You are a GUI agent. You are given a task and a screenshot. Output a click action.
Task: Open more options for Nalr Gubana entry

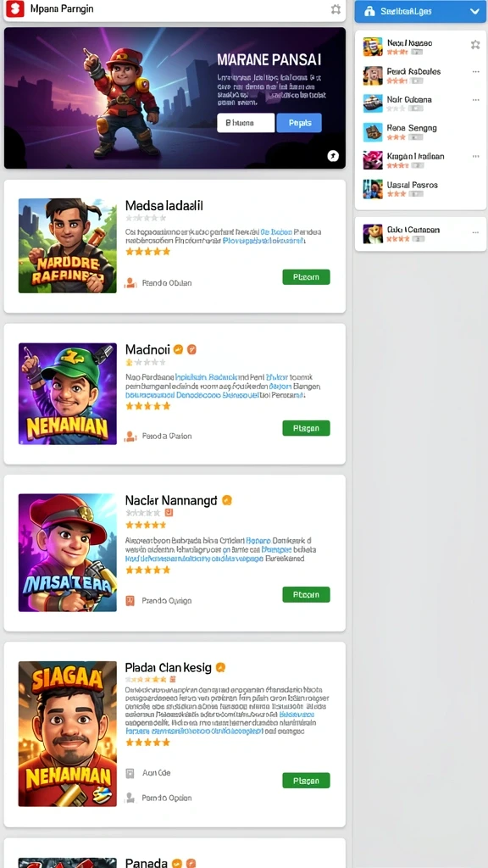click(x=475, y=100)
